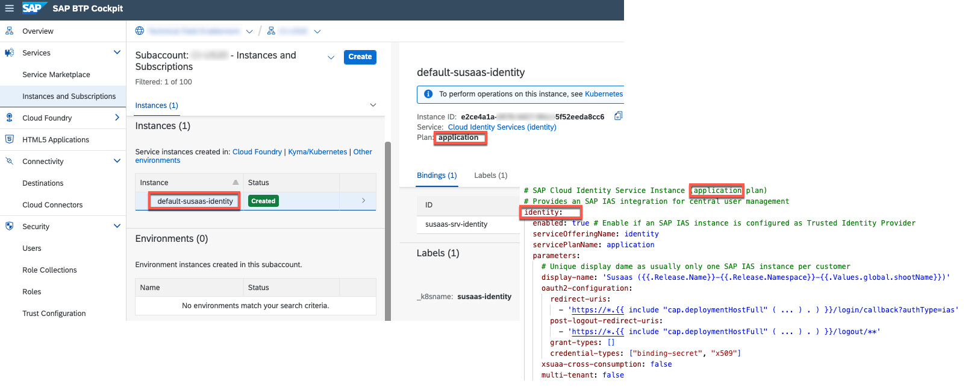This screenshot has width=980, height=392.
Task: Click the info icon in the message strip
Action: [x=428, y=94]
